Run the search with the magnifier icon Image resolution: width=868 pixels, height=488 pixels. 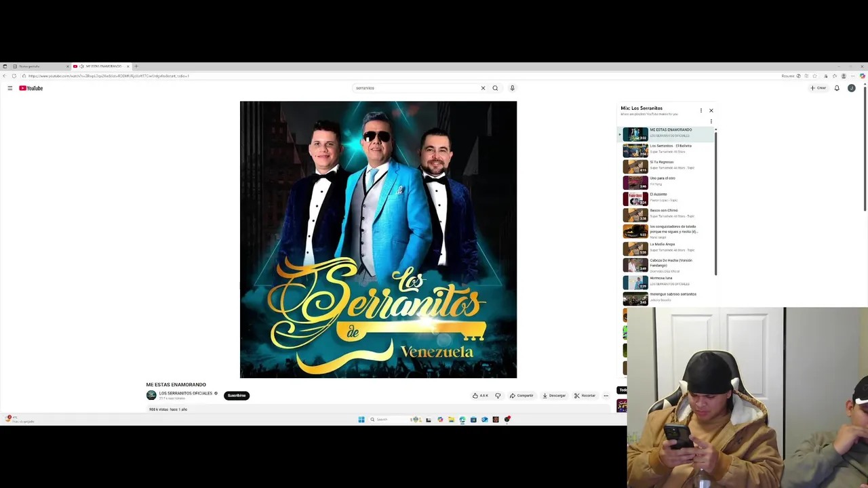[x=495, y=88]
